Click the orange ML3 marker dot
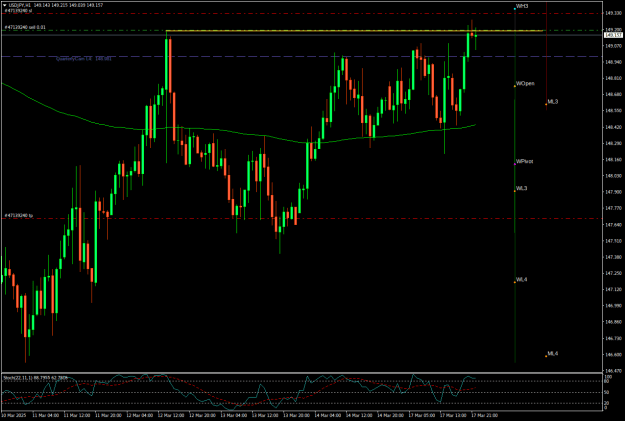Image resolution: width=625 pixels, height=421 pixels. tap(546, 104)
